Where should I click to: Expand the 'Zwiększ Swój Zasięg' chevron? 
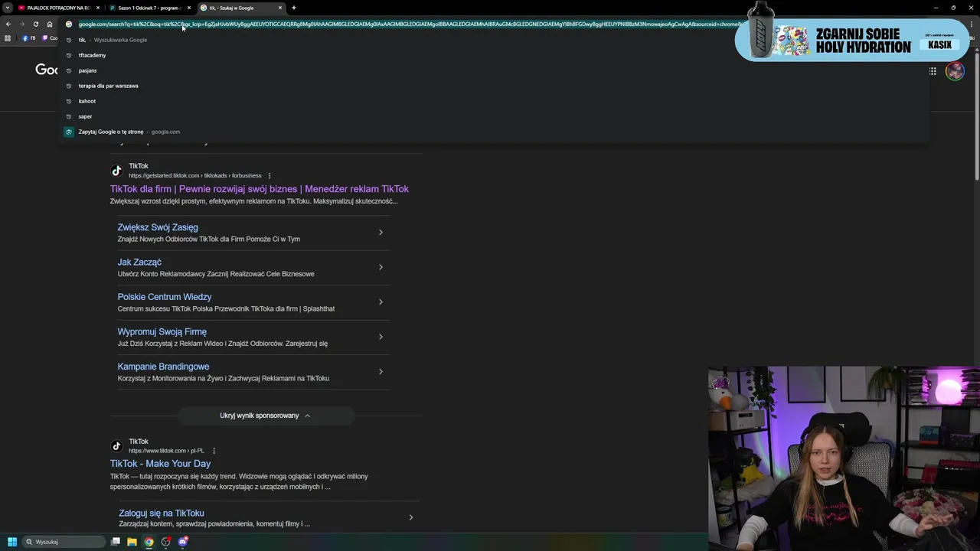pyautogui.click(x=381, y=232)
